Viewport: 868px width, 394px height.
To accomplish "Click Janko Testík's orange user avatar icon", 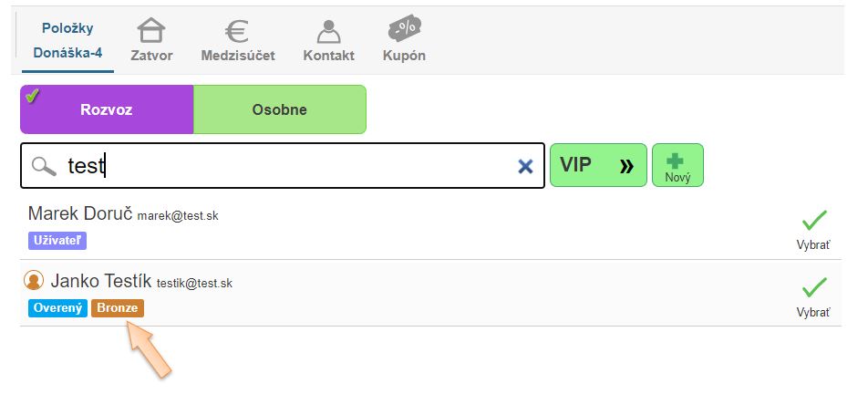I will point(35,281).
